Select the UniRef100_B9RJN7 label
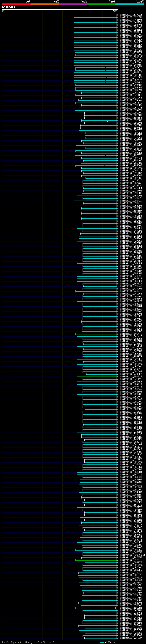The width and height of the screenshot is (146, 644). click(x=131, y=274)
